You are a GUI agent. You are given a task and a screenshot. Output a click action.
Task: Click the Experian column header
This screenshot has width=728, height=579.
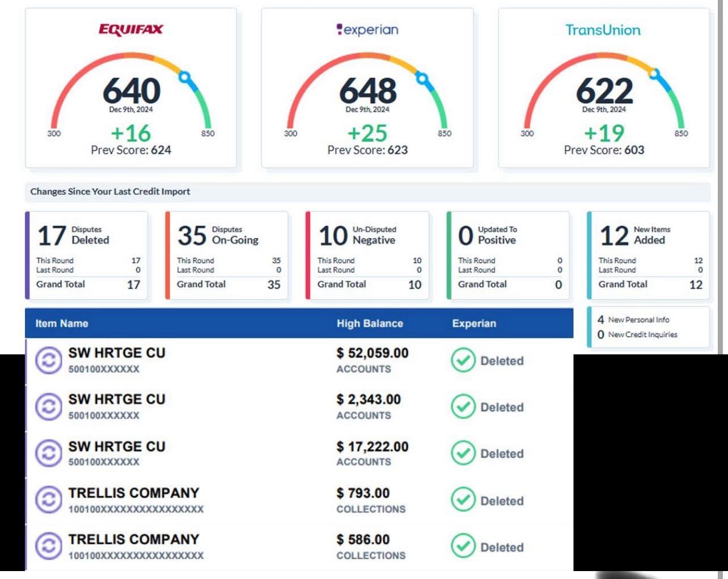tap(474, 323)
